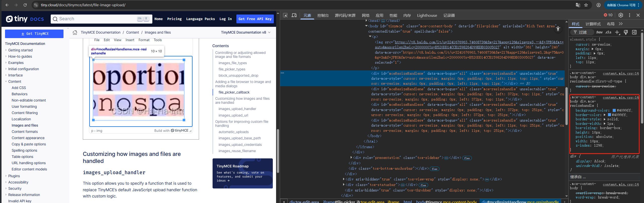Viewport: 644px width, 203px height.
Task: Open DevTools settings gear
Action: 621,15
